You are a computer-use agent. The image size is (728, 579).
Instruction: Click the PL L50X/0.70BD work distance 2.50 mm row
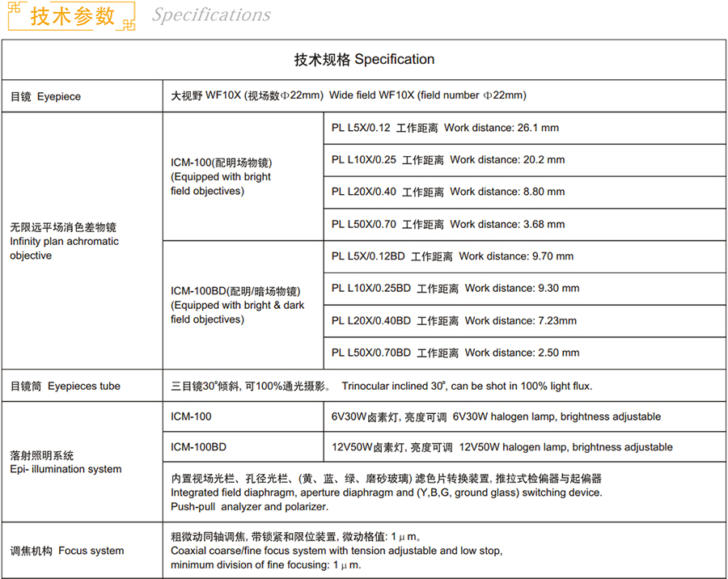pyautogui.click(x=455, y=353)
